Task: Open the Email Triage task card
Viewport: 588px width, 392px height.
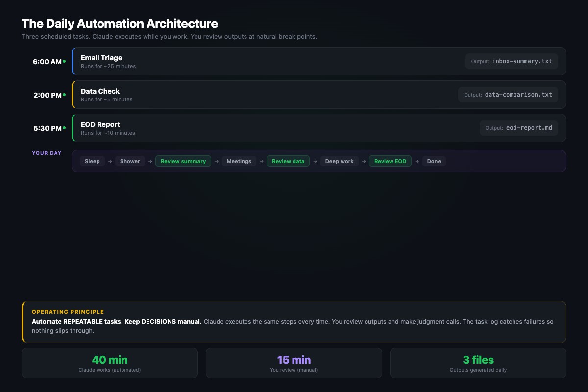Action: click(318, 61)
